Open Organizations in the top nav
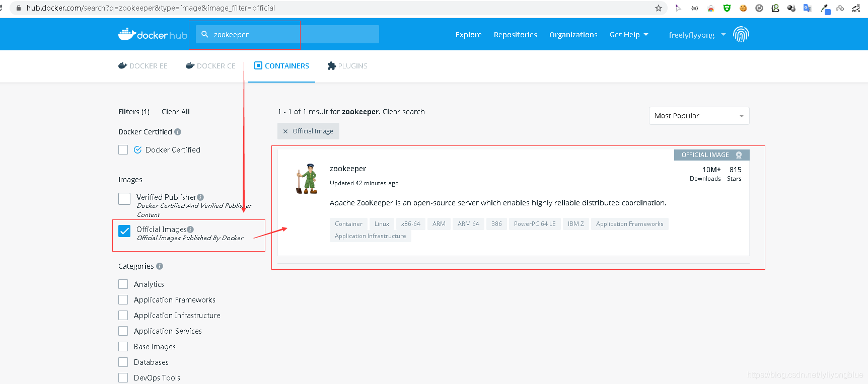Screen dimensions: 868x384 coord(573,35)
